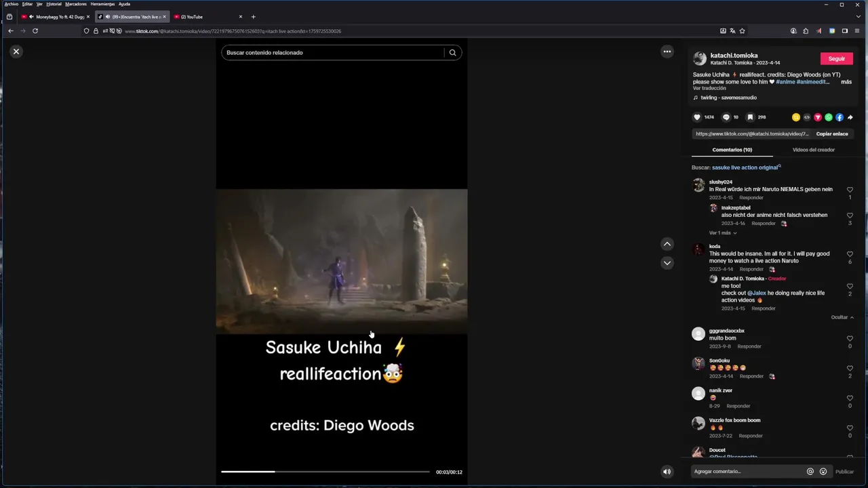868x488 pixels.
Task: Go back with the browser back arrow
Action: 11,31
